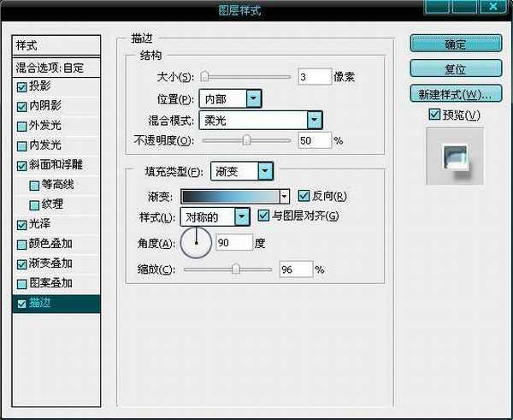The width and height of the screenshot is (513, 420).
Task: Click the 大小 (Size) pixel input field
Action: click(x=315, y=77)
